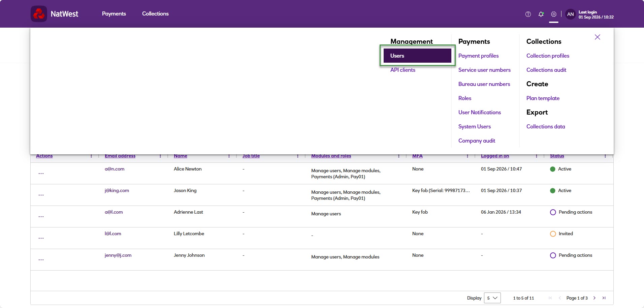Open Collection profiles link

tap(548, 56)
